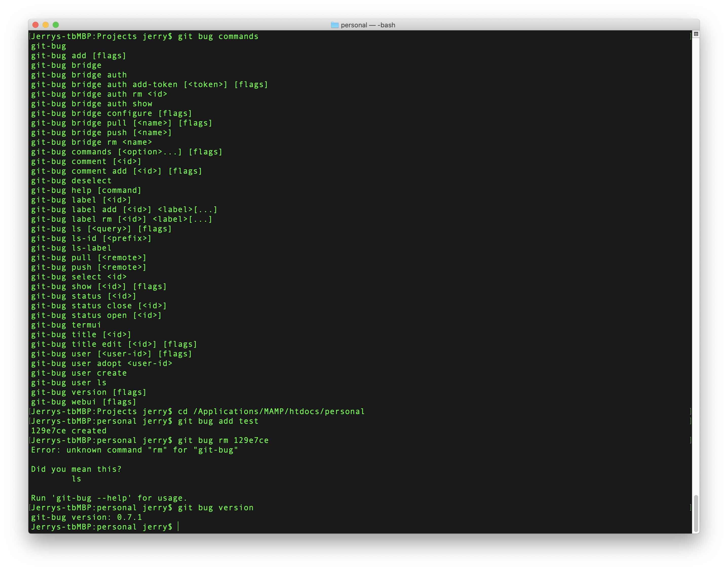Click the 'git-bug ls-label' line
This screenshot has width=728, height=571.
71,248
